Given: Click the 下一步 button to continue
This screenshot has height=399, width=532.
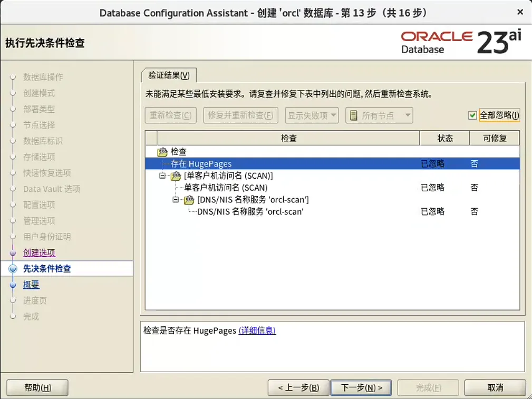Looking at the screenshot, I should [x=361, y=387].
